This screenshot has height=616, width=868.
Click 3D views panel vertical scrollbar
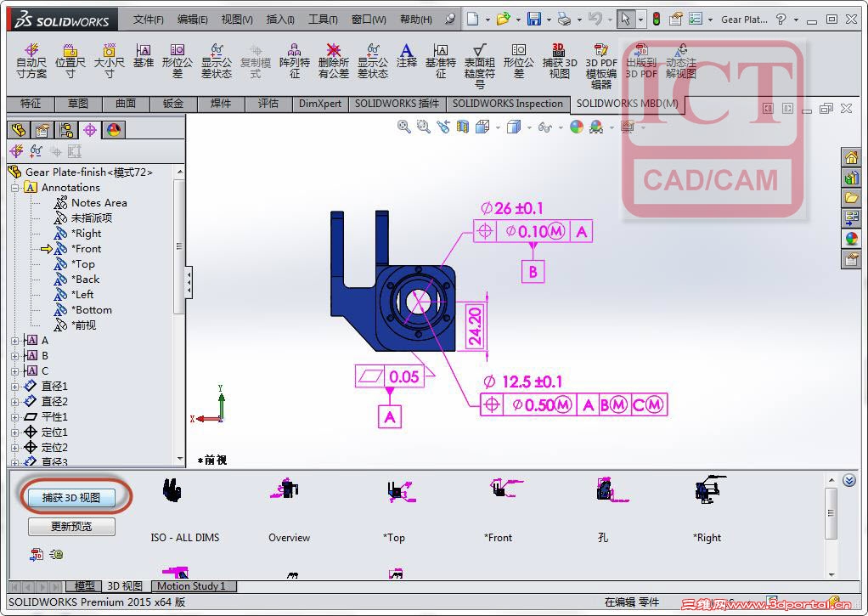[831, 513]
